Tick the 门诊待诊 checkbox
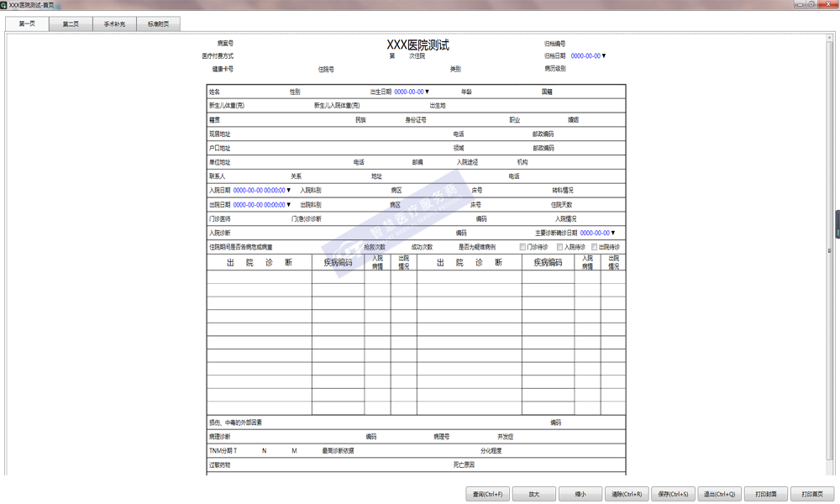Viewport: 840px width, 504px height. pos(523,247)
